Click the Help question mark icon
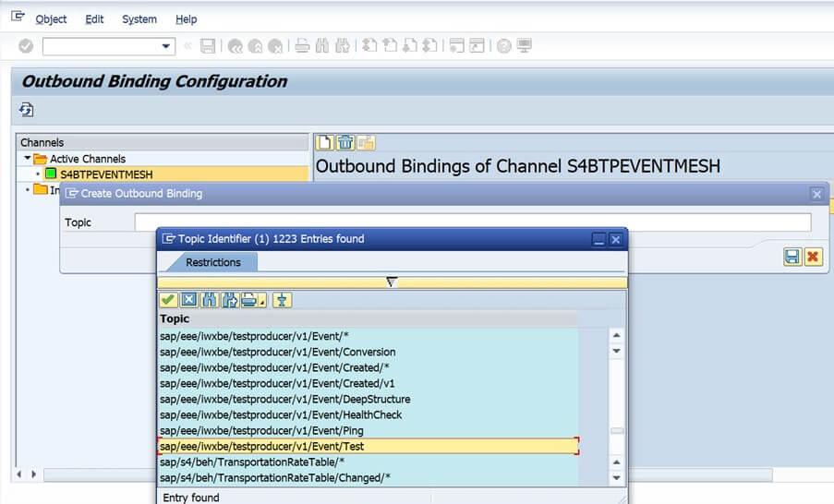834x504 pixels. click(503, 46)
